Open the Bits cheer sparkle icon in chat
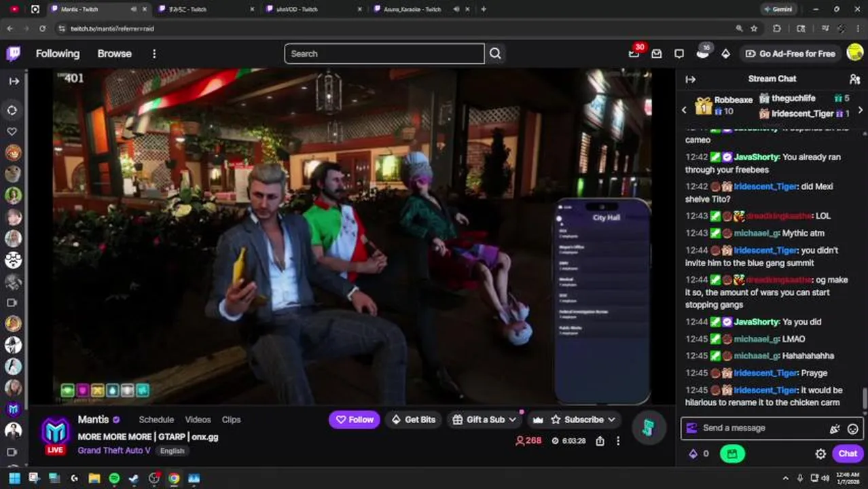Image resolution: width=868 pixels, height=489 pixels. [x=835, y=429]
